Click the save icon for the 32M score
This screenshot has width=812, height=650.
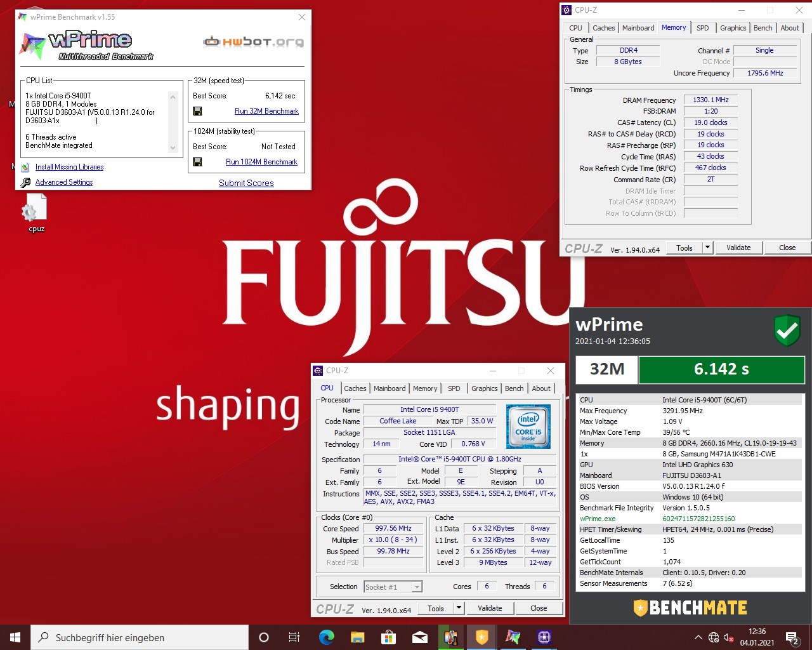[197, 111]
